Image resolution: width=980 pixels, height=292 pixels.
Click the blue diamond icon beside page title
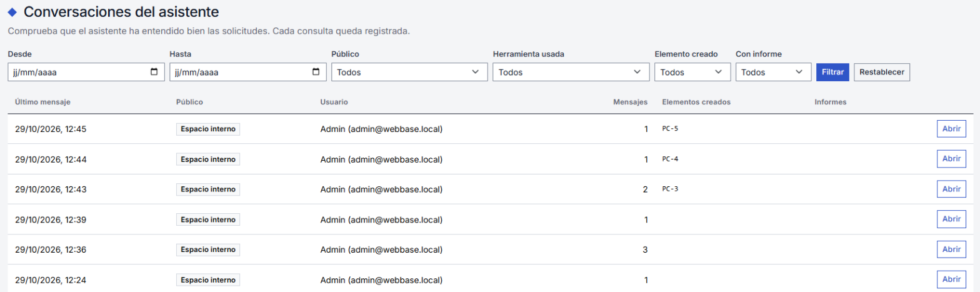(x=12, y=11)
